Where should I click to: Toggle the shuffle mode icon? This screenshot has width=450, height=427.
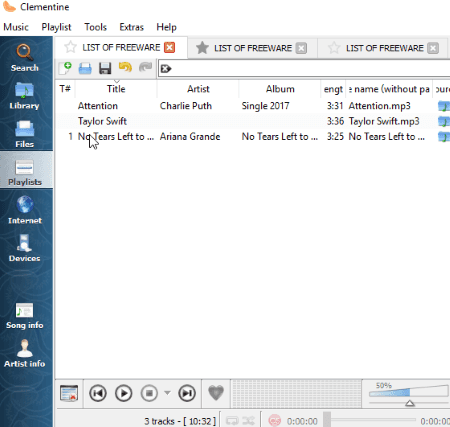pos(248,421)
